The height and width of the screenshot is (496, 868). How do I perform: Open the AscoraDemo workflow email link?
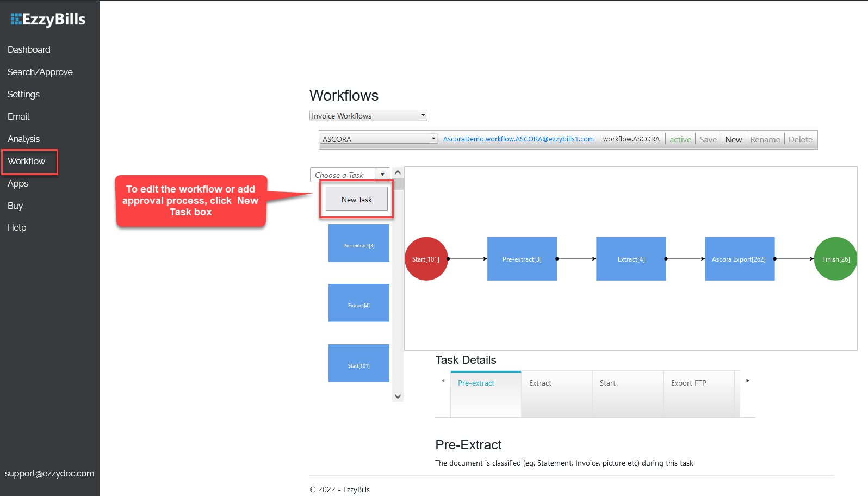518,139
